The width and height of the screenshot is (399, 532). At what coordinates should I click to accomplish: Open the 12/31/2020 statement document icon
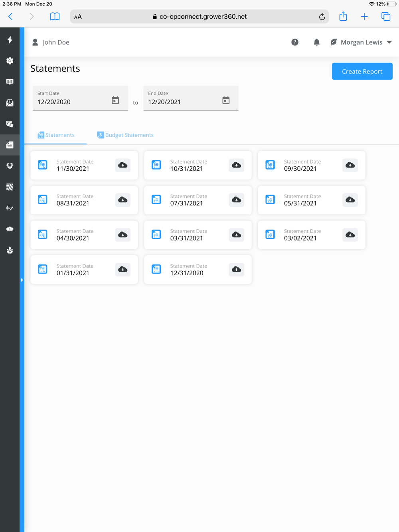(156, 269)
